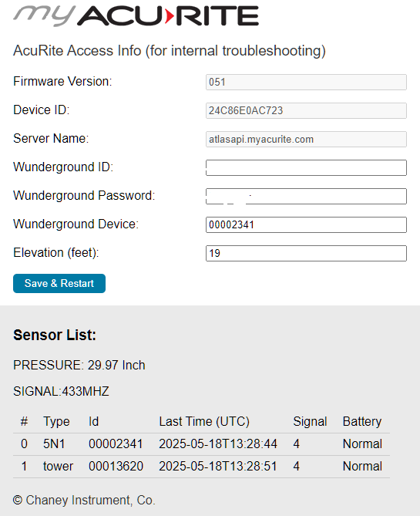Click the Signal column header

pos(310,422)
